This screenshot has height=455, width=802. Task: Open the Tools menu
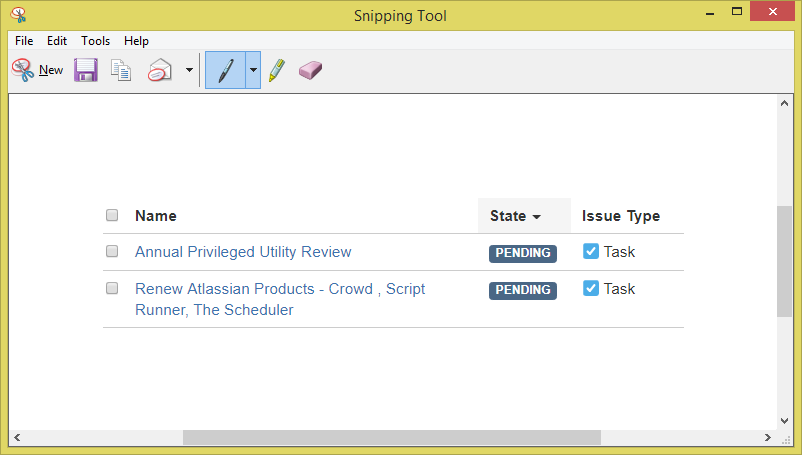click(96, 41)
